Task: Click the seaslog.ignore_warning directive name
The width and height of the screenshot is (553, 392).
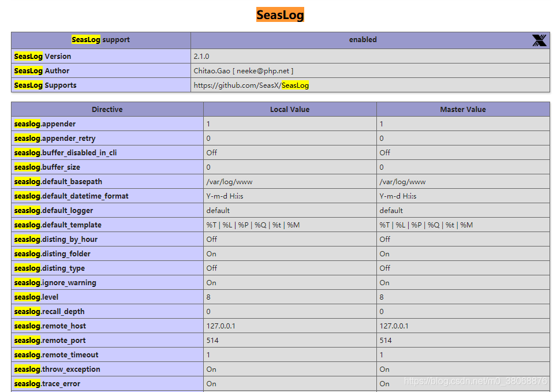Action: [55, 283]
